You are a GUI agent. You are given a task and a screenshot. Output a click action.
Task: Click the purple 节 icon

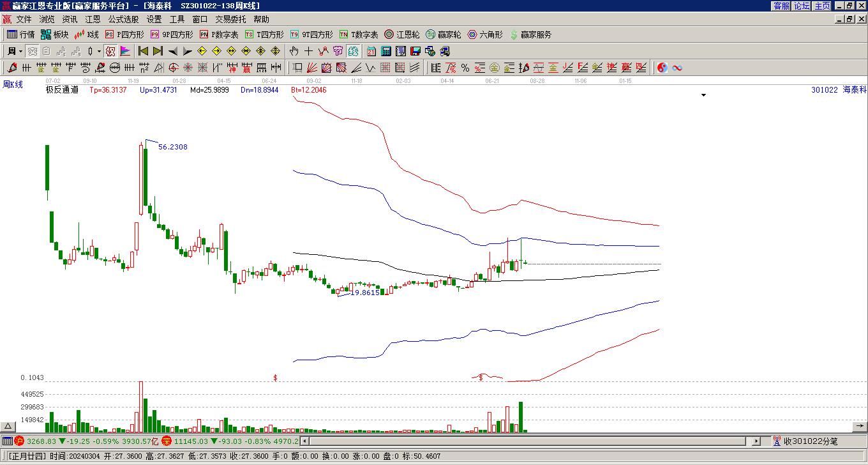[338, 51]
